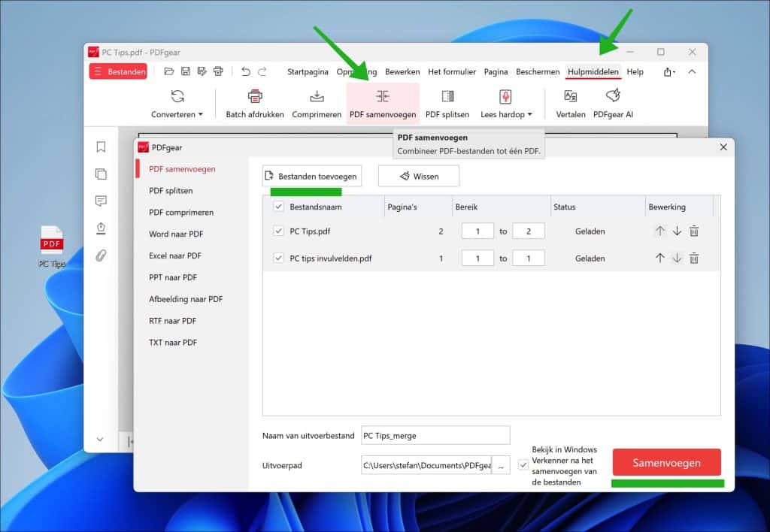
Task: Open the comments panel icon in sidebar
Action: pos(102,201)
